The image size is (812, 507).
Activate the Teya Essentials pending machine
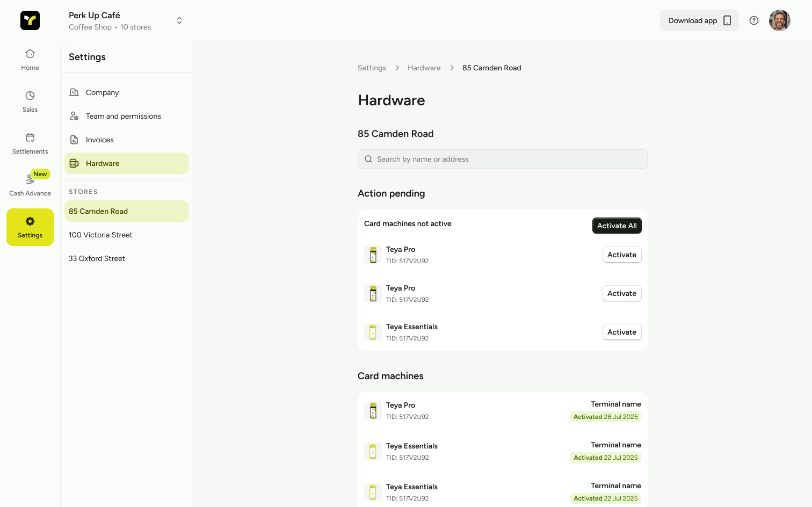[621, 332]
